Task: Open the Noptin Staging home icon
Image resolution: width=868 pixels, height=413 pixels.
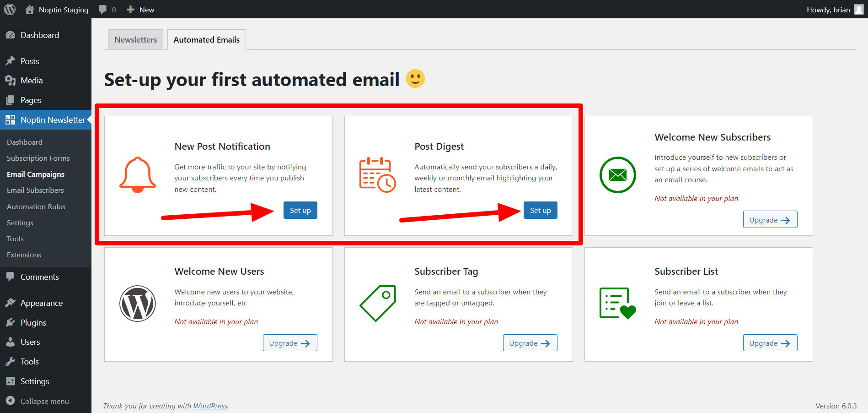Action: coord(30,10)
